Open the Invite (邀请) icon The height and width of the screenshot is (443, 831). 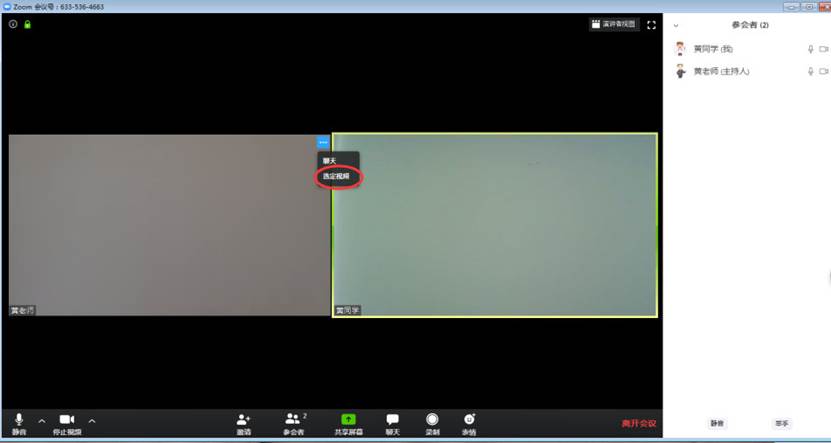point(243,420)
